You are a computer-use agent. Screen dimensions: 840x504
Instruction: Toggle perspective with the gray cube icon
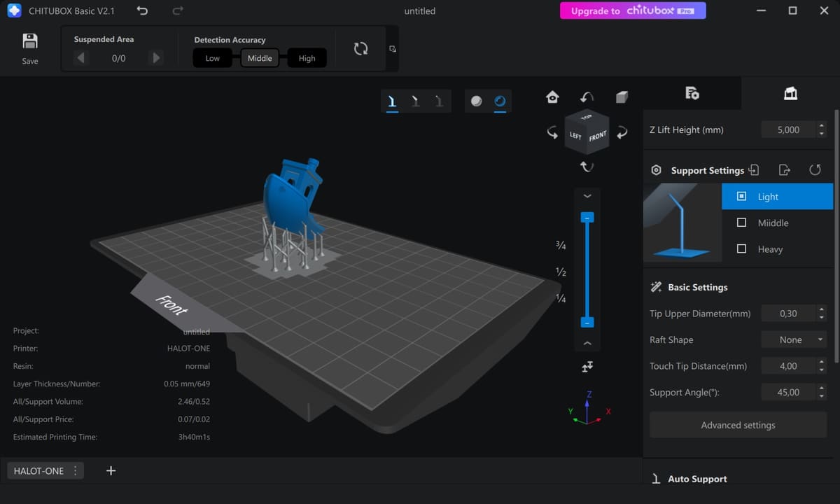point(622,97)
